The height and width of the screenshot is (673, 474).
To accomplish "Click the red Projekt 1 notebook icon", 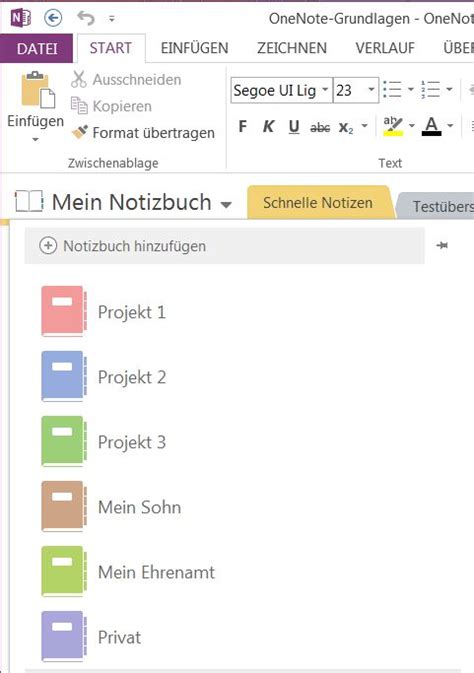I will [64, 311].
